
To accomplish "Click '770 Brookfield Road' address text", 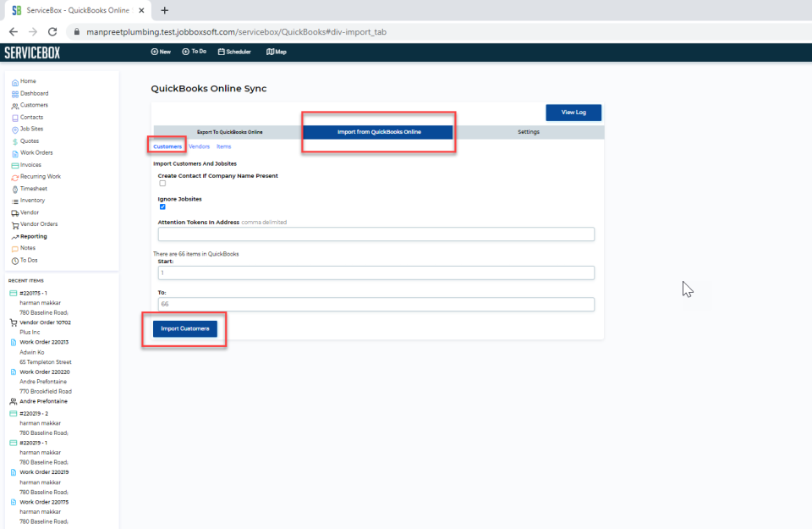I will pyautogui.click(x=46, y=392).
